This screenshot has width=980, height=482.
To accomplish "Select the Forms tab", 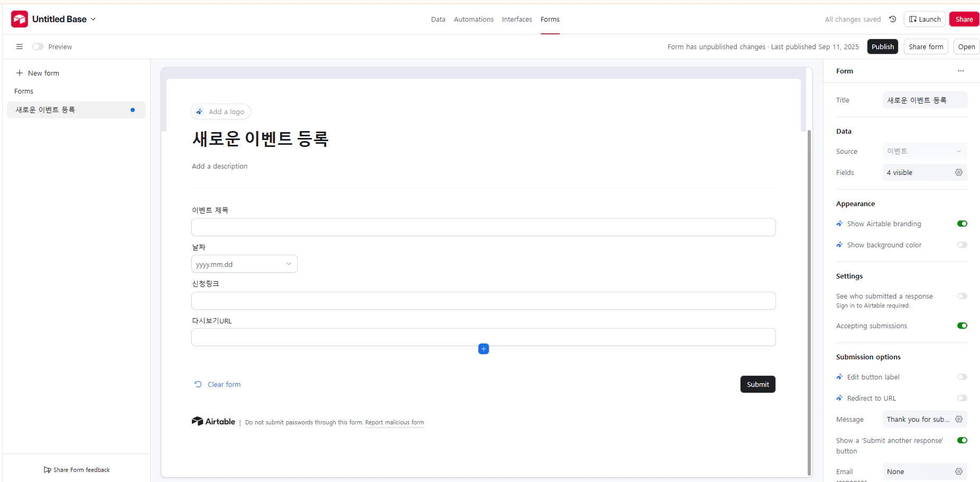I will tap(550, 19).
